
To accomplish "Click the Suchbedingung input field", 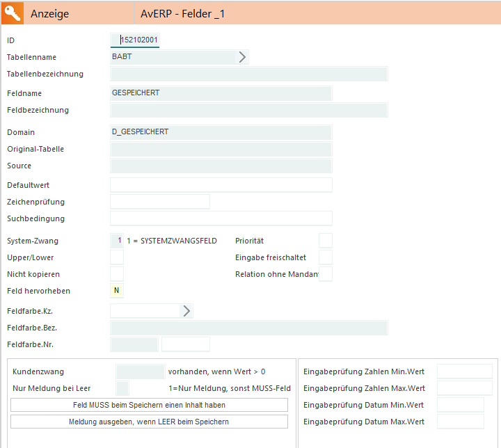I will pyautogui.click(x=221, y=218).
